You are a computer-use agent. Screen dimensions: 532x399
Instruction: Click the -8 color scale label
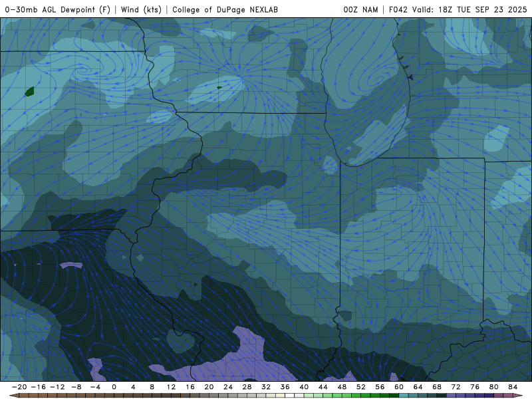76,387
